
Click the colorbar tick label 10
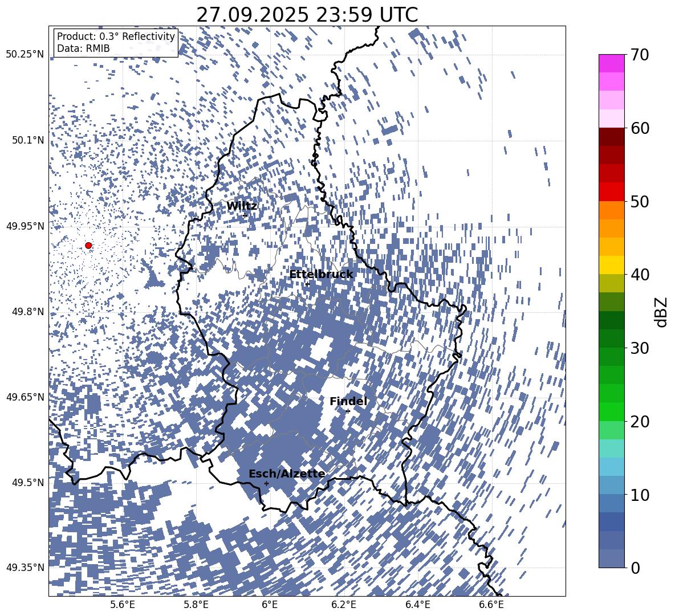(x=640, y=494)
